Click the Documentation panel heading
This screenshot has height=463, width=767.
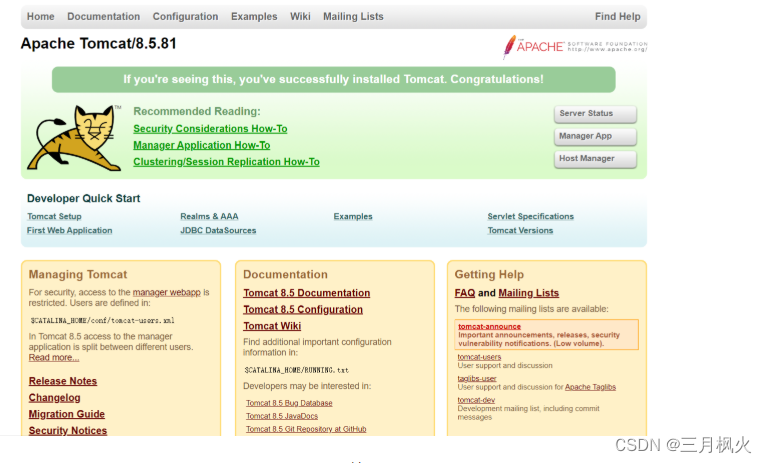[285, 274]
